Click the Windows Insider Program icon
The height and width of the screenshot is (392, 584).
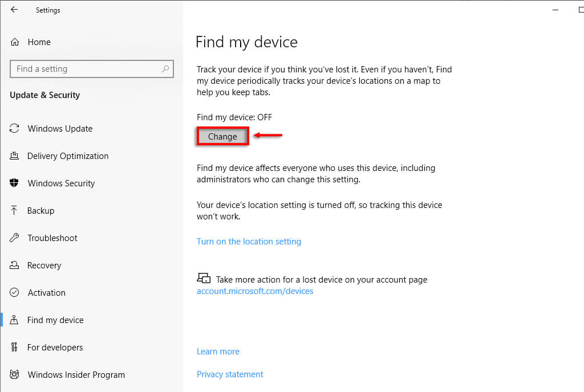click(x=15, y=375)
